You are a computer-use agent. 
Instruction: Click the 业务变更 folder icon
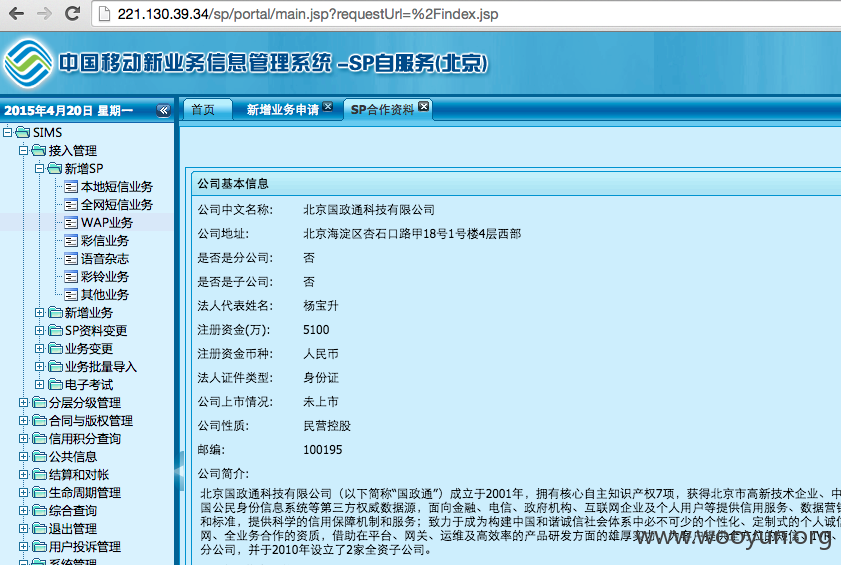point(55,348)
